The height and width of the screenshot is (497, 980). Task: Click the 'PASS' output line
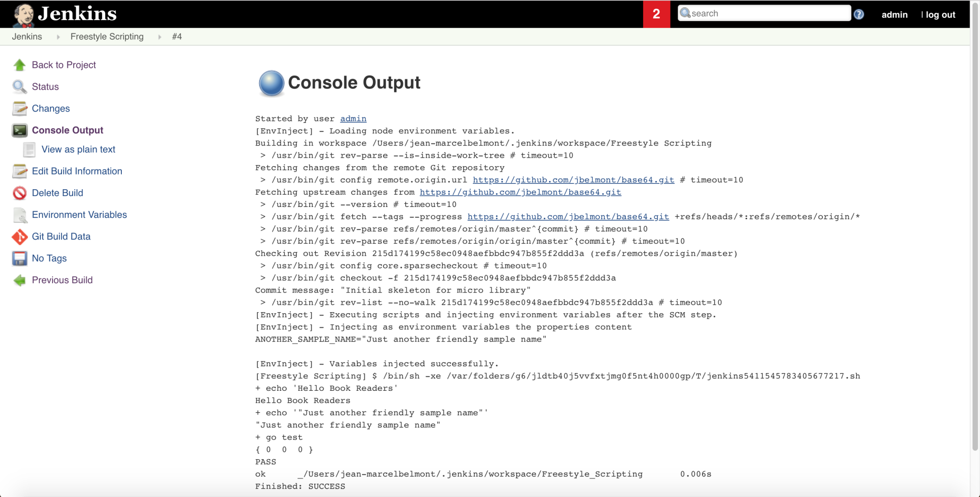click(x=266, y=462)
